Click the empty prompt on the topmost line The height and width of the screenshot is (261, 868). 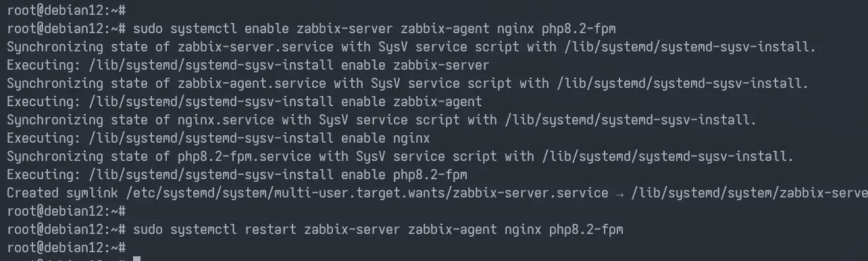click(66, 11)
